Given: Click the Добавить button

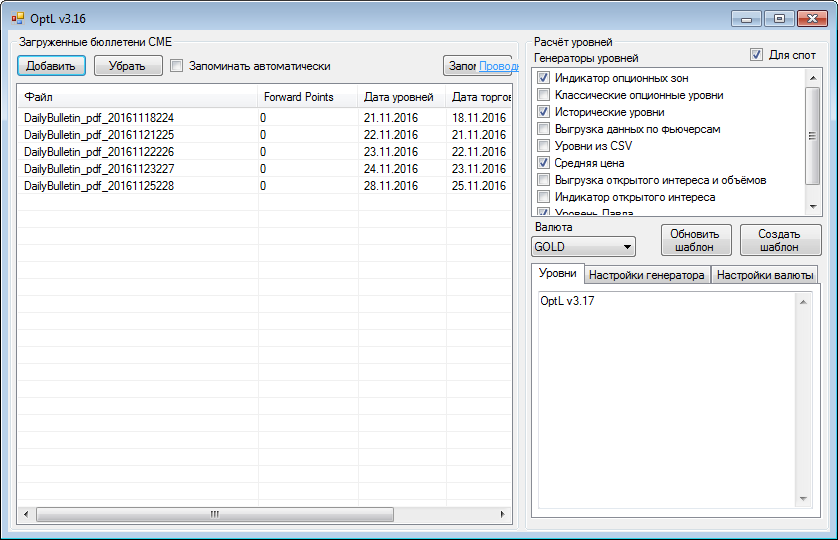Looking at the screenshot, I should (x=51, y=66).
